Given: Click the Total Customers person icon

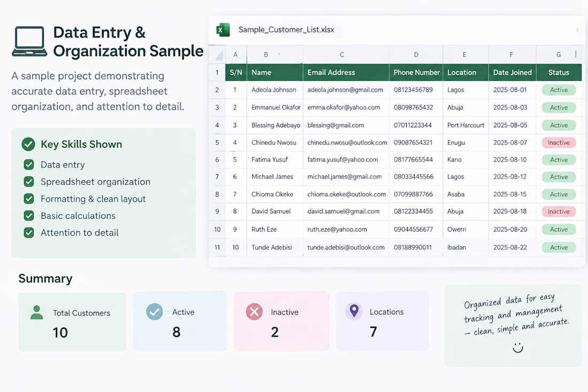Looking at the screenshot, I should [36, 312].
